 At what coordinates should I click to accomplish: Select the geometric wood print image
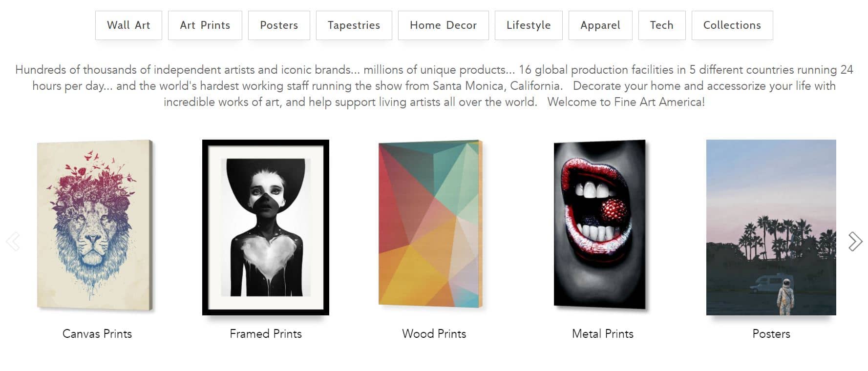431,224
